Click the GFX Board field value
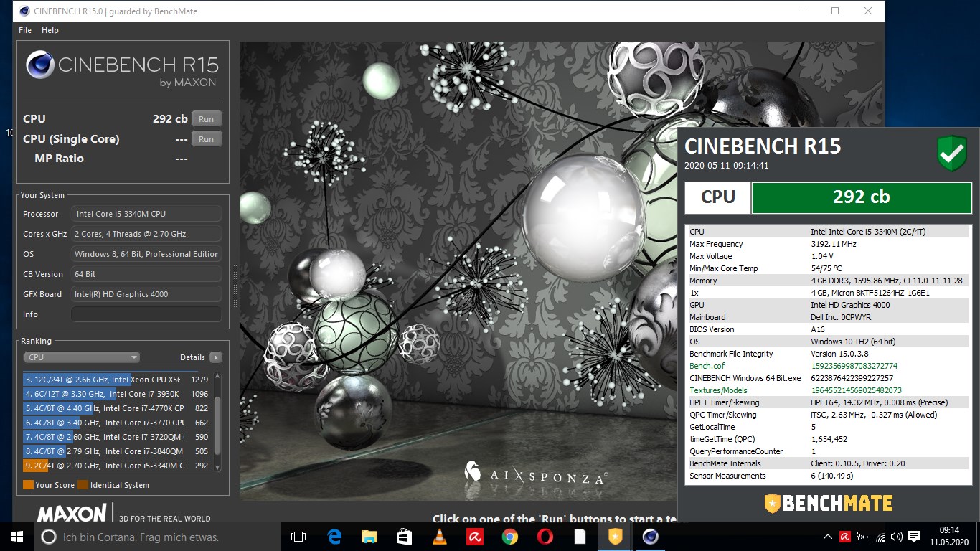 tap(146, 294)
